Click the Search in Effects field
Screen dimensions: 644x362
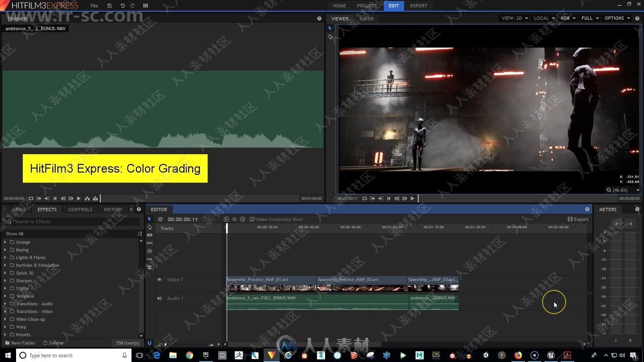[x=73, y=222]
